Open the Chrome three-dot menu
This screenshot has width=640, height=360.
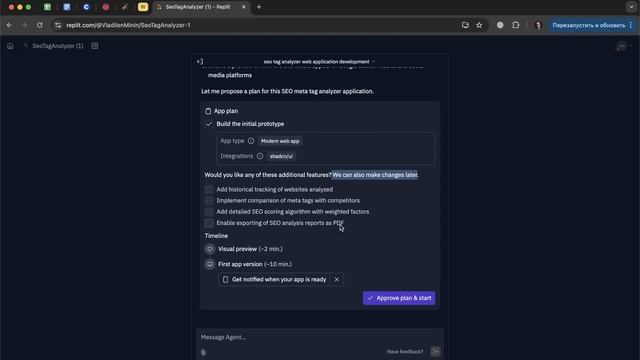(631, 25)
